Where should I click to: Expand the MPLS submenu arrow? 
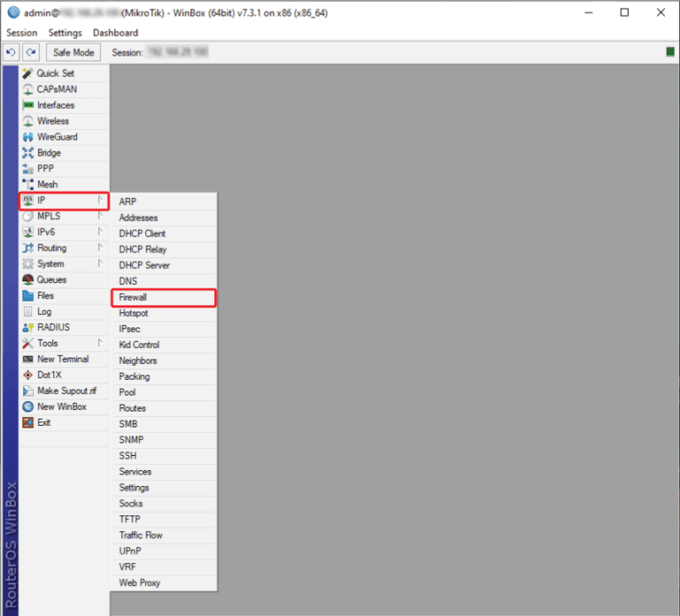coord(100,216)
